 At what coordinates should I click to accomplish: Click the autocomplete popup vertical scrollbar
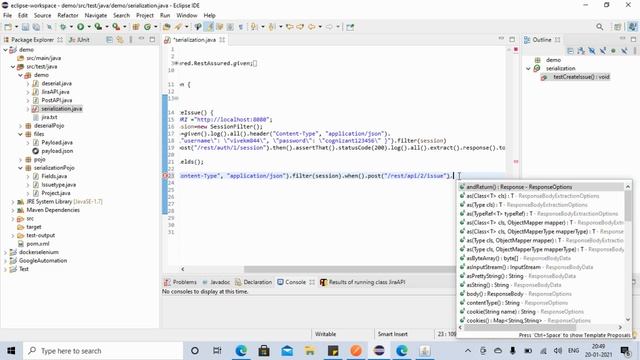coord(628,207)
